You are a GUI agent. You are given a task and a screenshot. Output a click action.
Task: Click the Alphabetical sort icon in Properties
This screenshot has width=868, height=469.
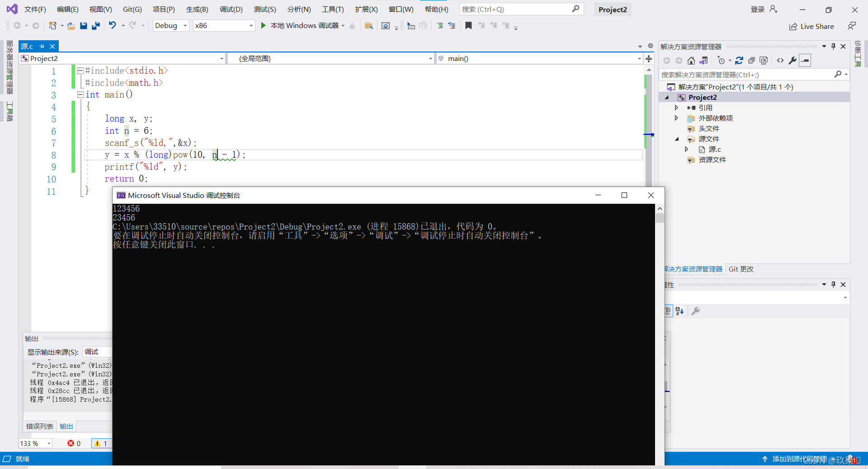[x=679, y=311]
